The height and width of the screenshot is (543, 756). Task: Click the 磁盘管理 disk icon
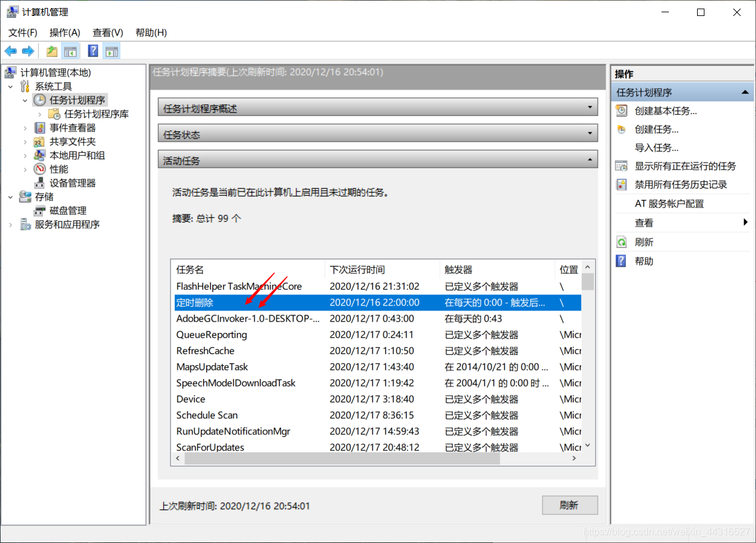pyautogui.click(x=40, y=210)
